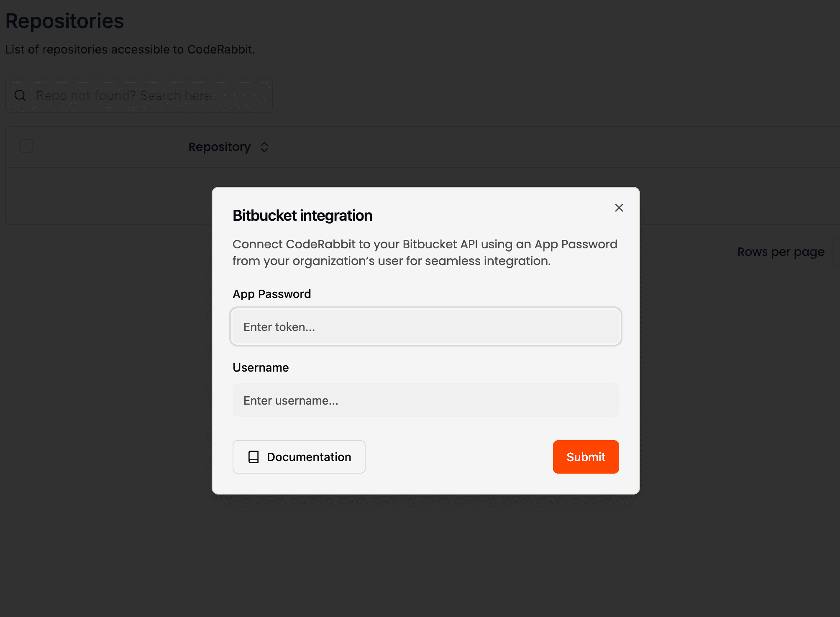Click the repositories accessible to CodeRabbit subtitle
The height and width of the screenshot is (617, 840).
tap(130, 49)
